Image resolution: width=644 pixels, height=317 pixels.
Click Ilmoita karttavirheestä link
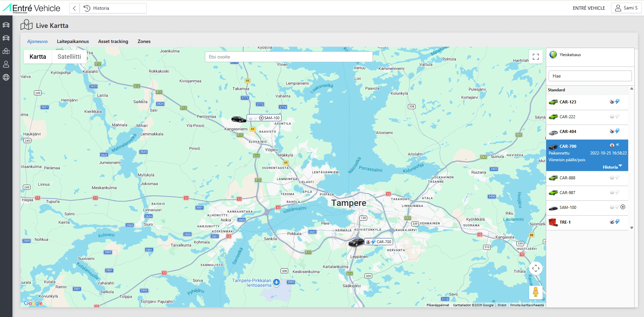[527, 305]
